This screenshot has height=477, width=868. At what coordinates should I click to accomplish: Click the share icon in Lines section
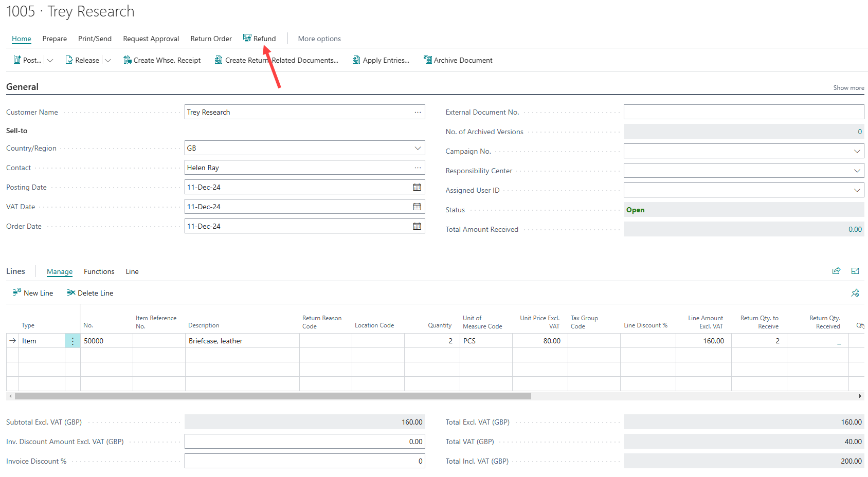coord(836,271)
